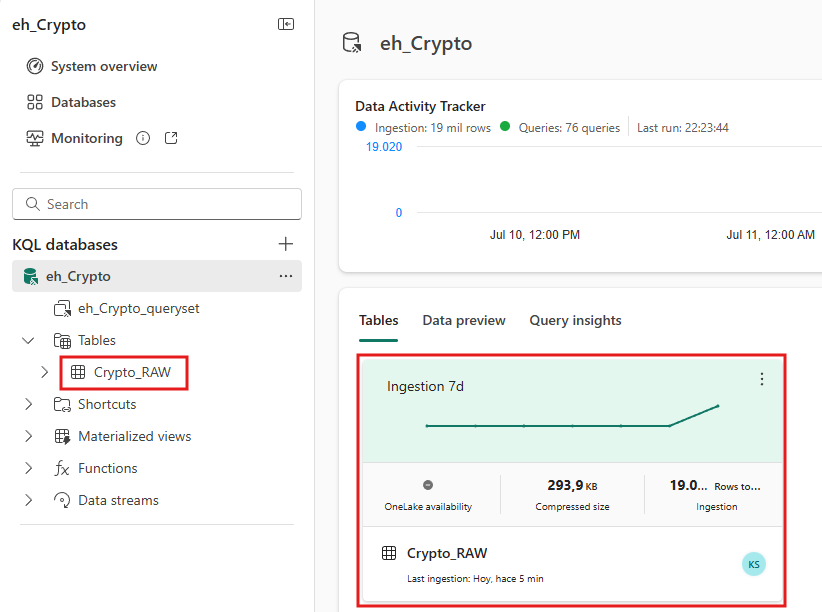
Task: Click the Ingestion 7d sparkline chart
Action: [x=572, y=417]
